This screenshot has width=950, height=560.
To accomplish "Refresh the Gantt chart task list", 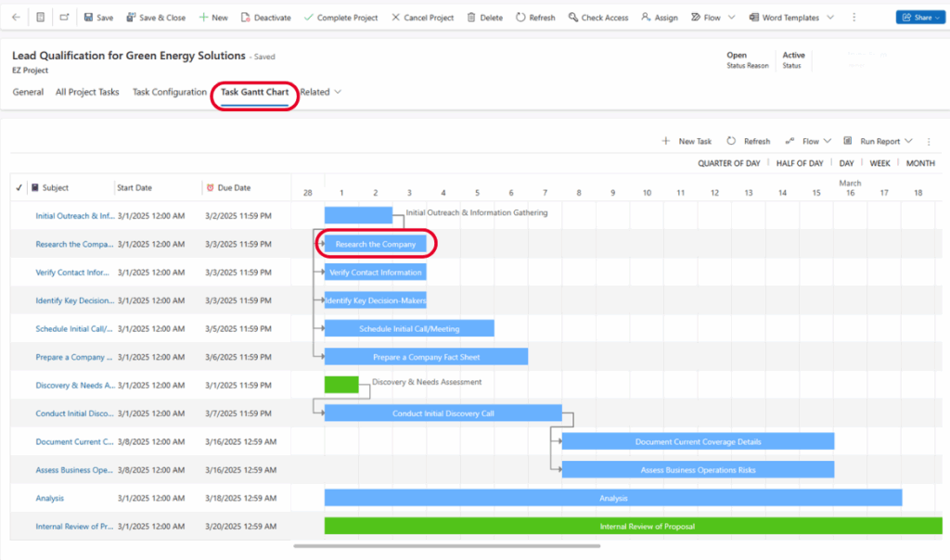I will [x=748, y=141].
